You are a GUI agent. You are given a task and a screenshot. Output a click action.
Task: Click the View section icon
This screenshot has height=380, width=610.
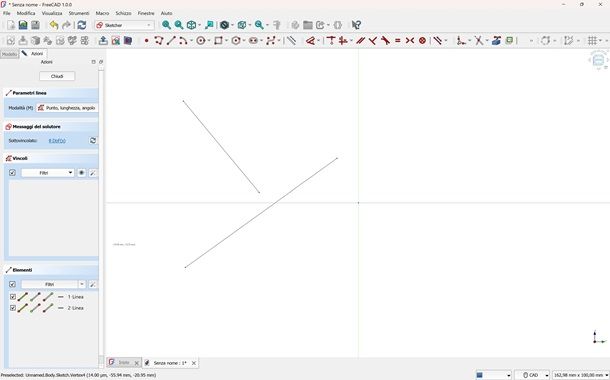(128, 40)
